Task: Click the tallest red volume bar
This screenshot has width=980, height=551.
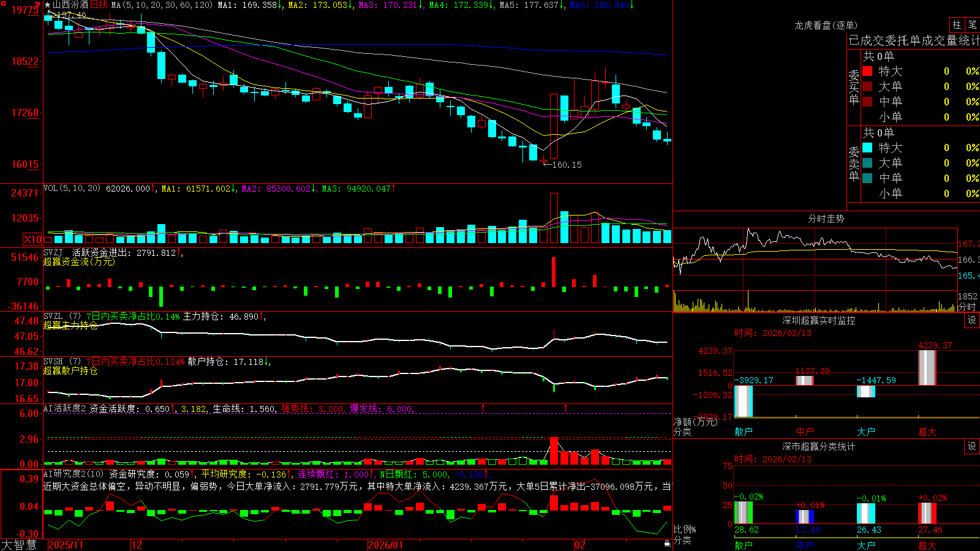Action: [554, 219]
